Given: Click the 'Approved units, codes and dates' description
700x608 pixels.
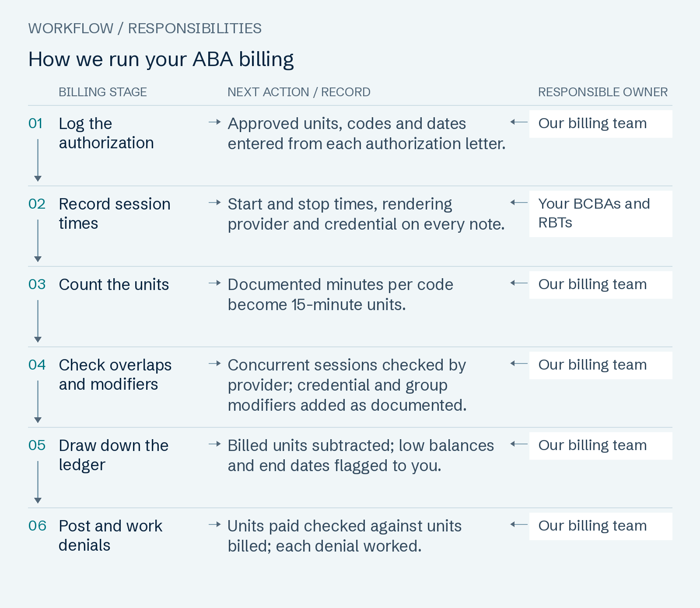Looking at the screenshot, I should click(367, 134).
